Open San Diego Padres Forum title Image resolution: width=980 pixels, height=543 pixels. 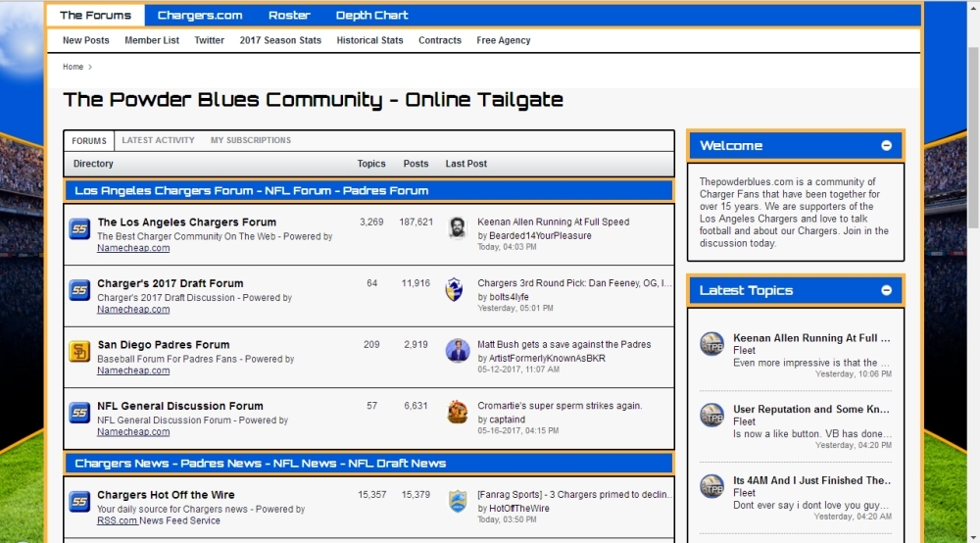[164, 344]
